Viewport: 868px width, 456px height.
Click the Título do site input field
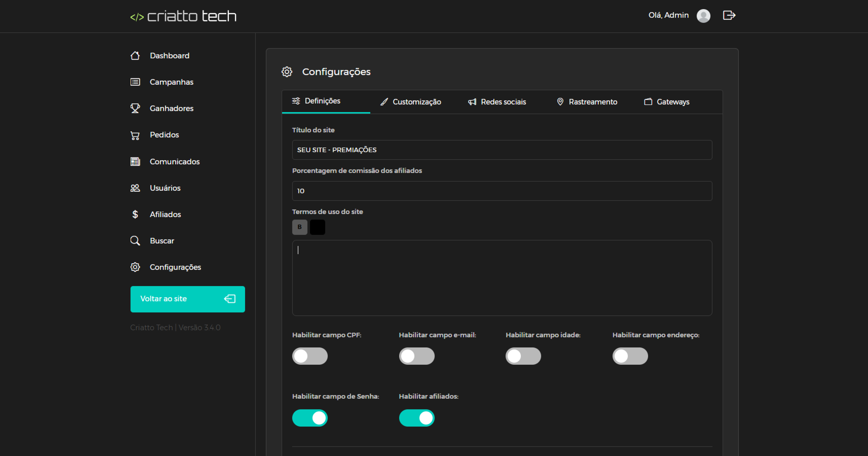(502, 150)
